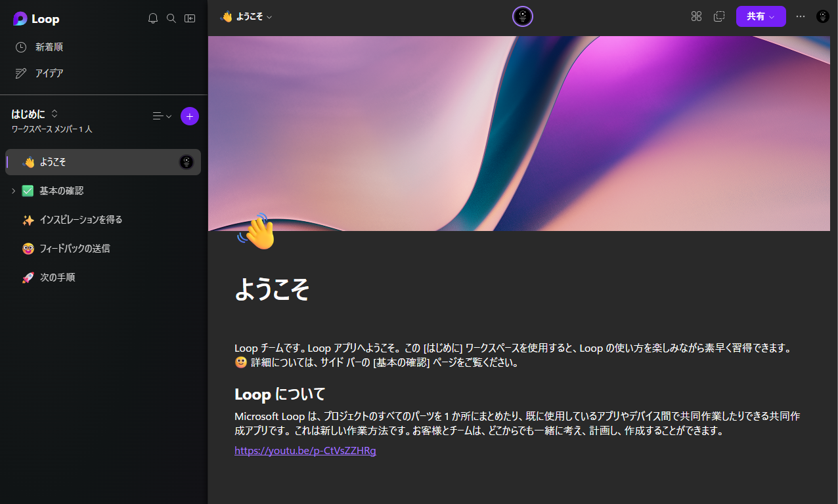Screen dimensions: 838x504
Task: Click the purple plus create button
Action: tap(190, 116)
